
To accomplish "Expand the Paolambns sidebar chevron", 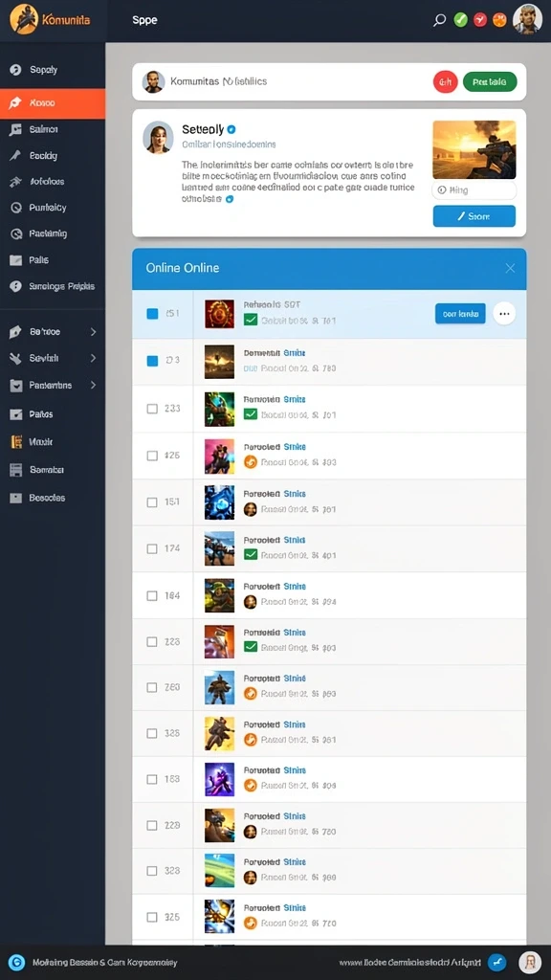I will (93, 385).
